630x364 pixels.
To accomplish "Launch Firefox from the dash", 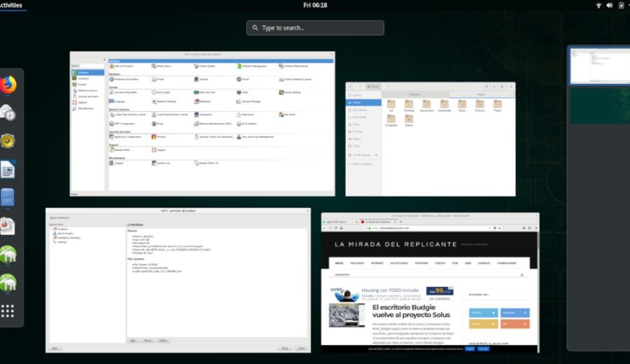I will pyautogui.click(x=8, y=85).
